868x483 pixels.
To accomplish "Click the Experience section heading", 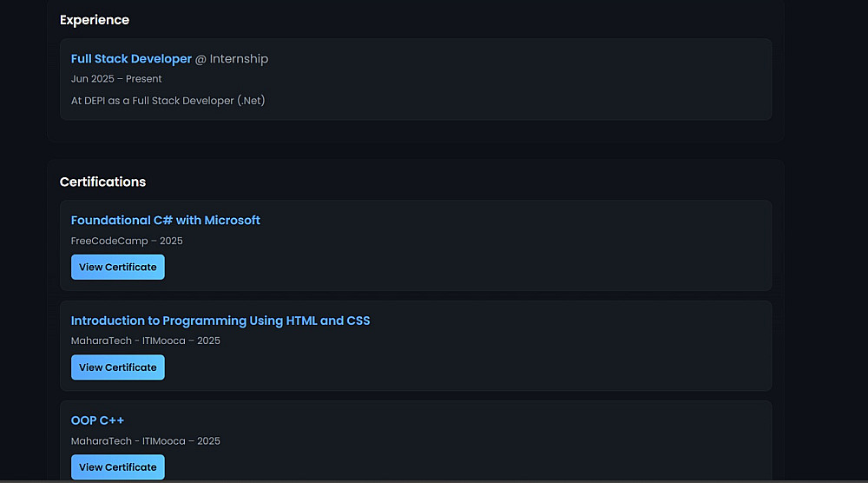I will [95, 20].
